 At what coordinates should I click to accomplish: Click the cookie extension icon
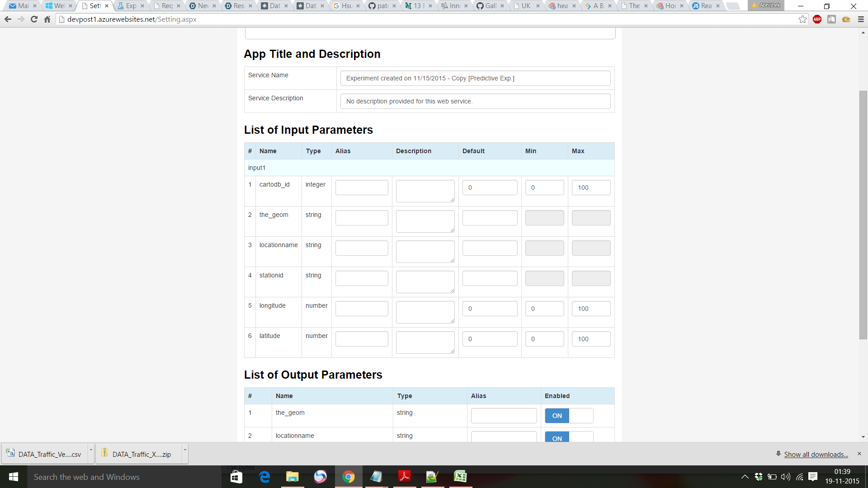point(846,19)
